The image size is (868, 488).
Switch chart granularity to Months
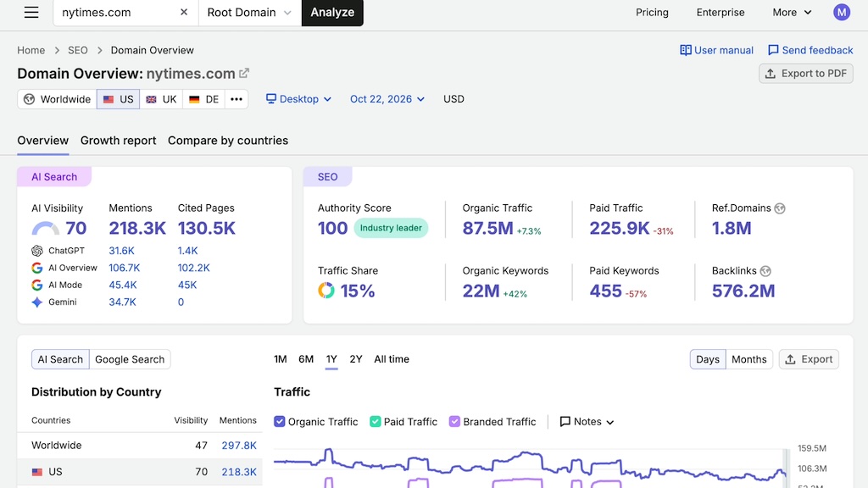point(749,359)
